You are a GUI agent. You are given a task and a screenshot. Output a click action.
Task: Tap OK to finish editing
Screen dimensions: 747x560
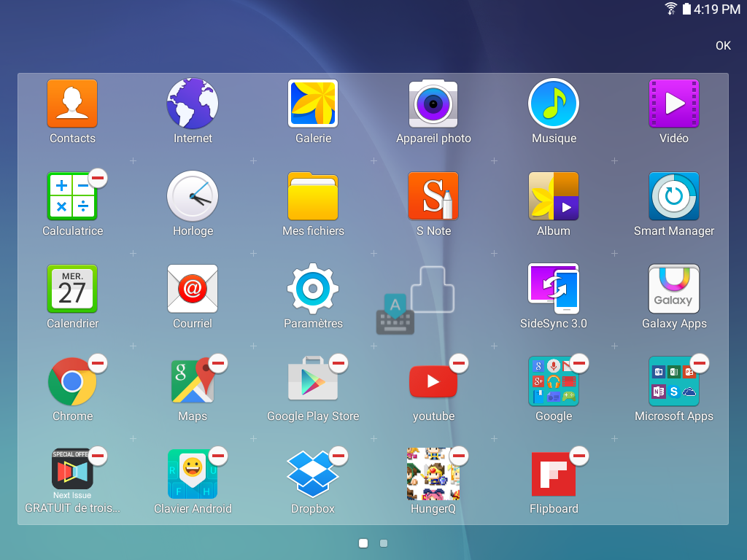[x=723, y=46]
